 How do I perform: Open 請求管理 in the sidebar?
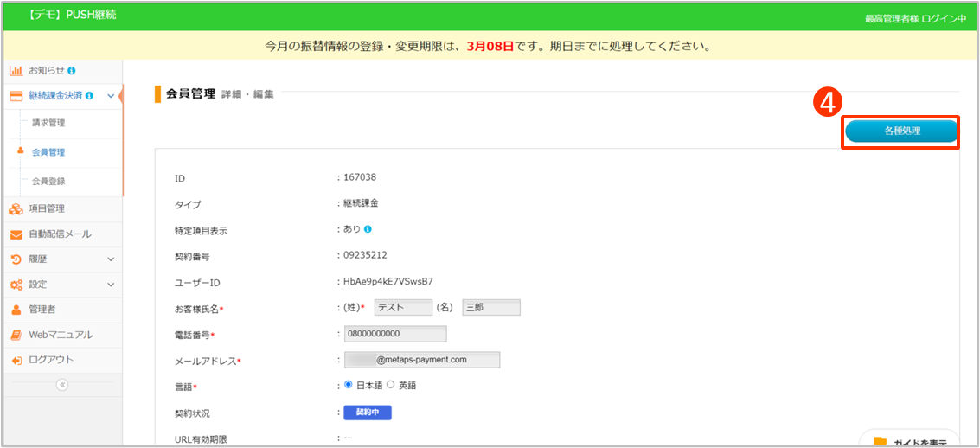pos(48,123)
